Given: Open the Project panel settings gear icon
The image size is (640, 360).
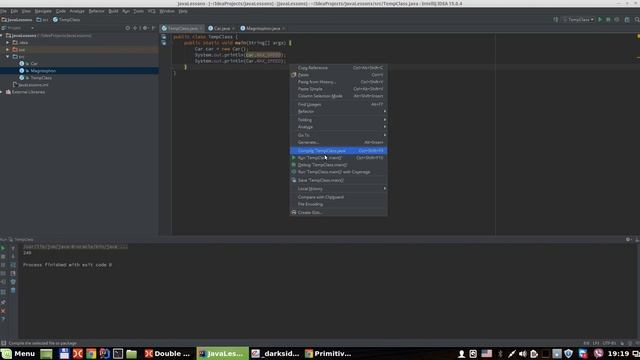Looking at the screenshot, I should [x=145, y=28].
